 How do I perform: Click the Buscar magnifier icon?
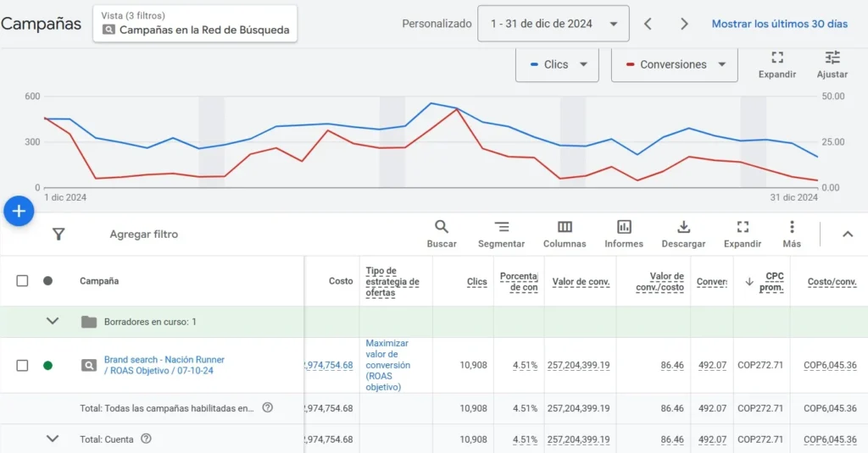click(x=442, y=227)
